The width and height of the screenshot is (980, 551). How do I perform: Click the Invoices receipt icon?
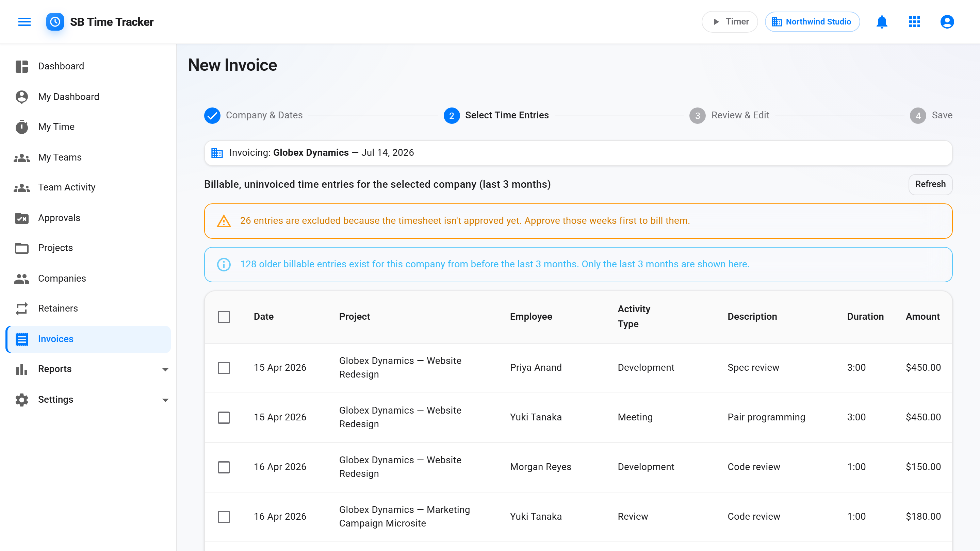[22, 339]
